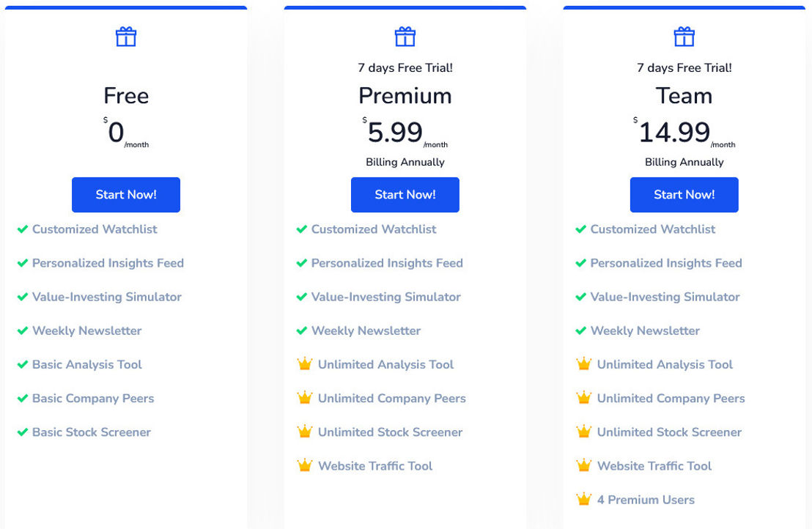Click the crown beside Team's Unlimited Stock Screener
Viewport: 812px width, 529px height.
[x=583, y=431]
